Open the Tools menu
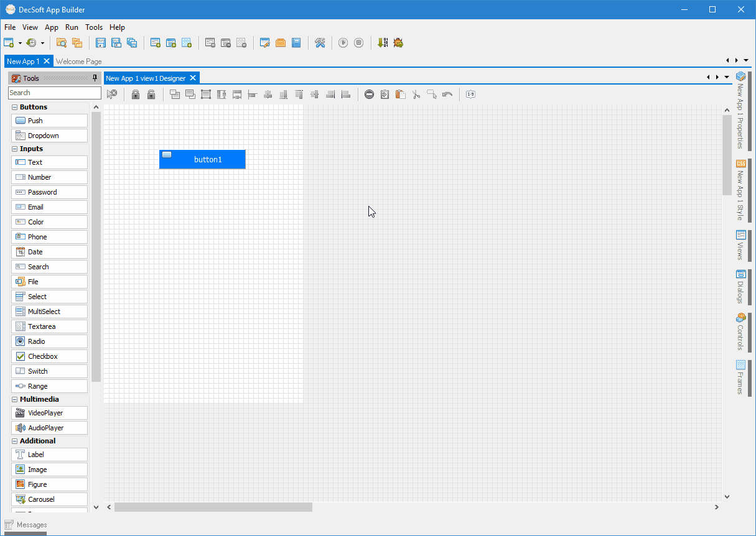 pos(94,27)
